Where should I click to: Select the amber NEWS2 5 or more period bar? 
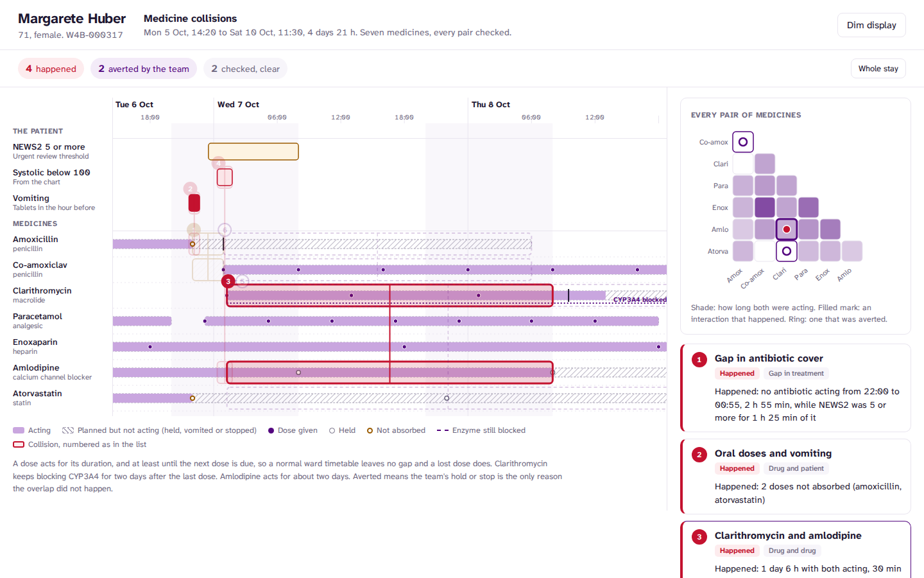[253, 152]
